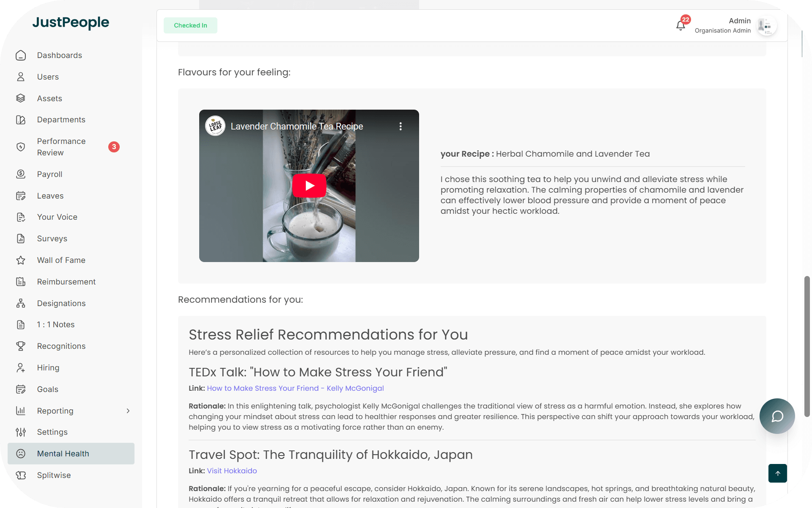Open the Surveys menu item

[x=71, y=239]
